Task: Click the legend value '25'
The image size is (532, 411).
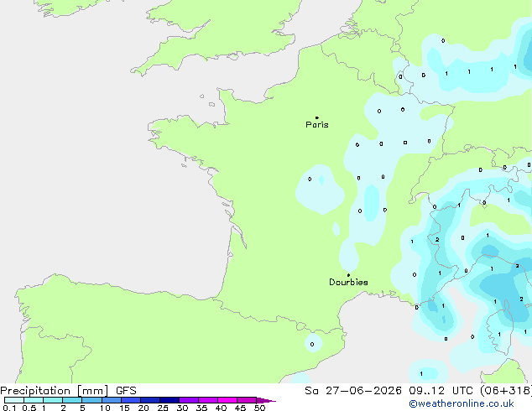Action: (x=163, y=408)
